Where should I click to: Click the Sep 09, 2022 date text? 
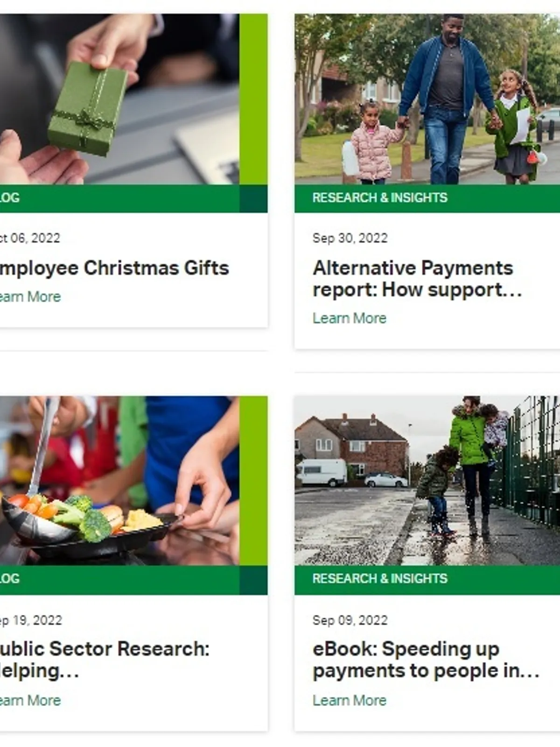pyautogui.click(x=350, y=620)
